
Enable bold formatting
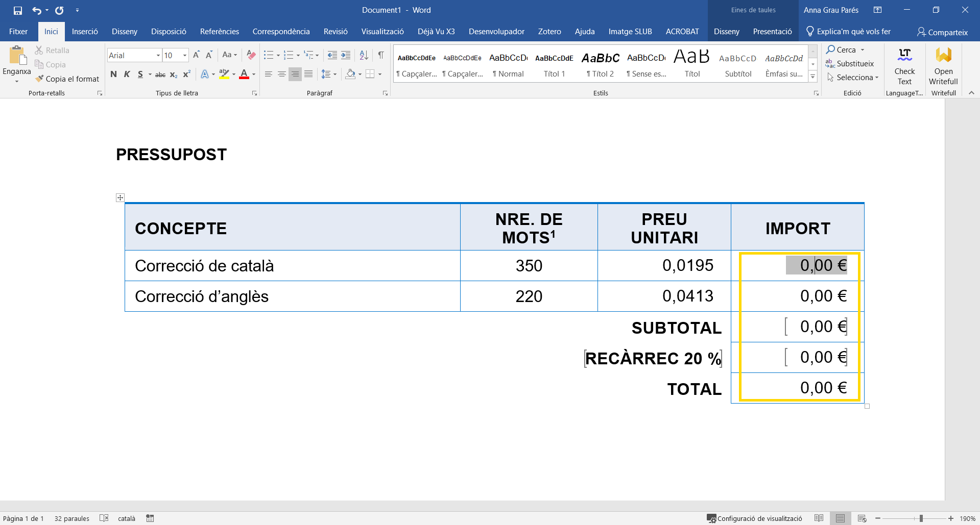tap(113, 74)
